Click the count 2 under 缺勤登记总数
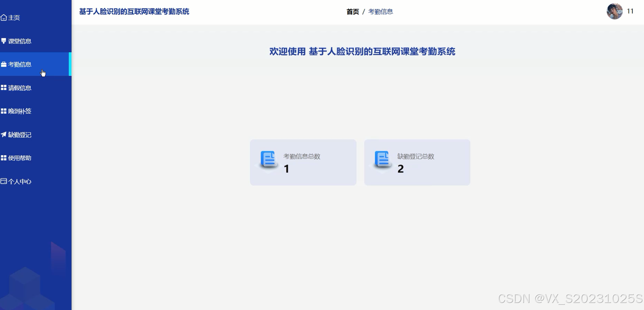The height and width of the screenshot is (310, 644). [401, 169]
